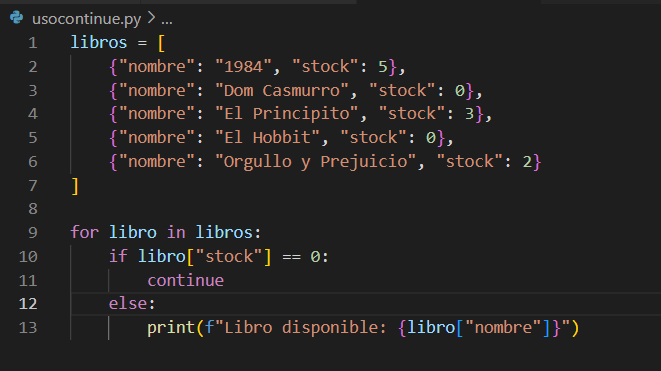
Task: Click the closing bracket on line 7
Action: 75,186
